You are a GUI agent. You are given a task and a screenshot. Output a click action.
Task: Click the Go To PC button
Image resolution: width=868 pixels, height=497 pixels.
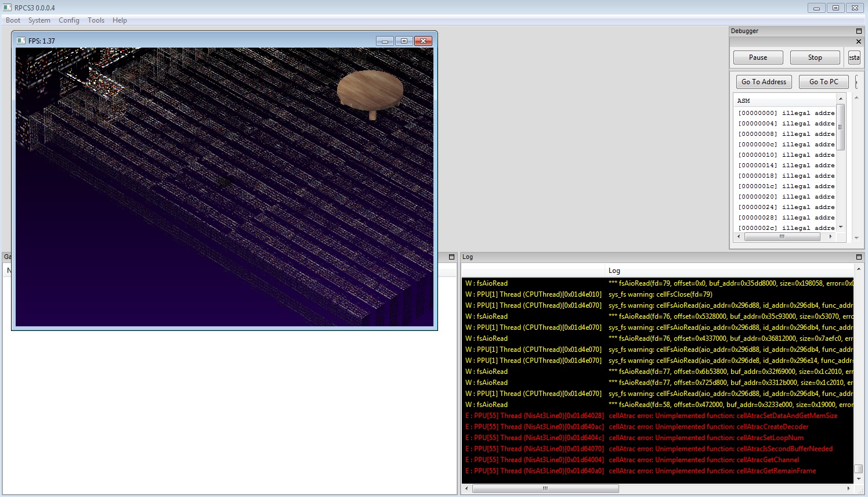(823, 82)
